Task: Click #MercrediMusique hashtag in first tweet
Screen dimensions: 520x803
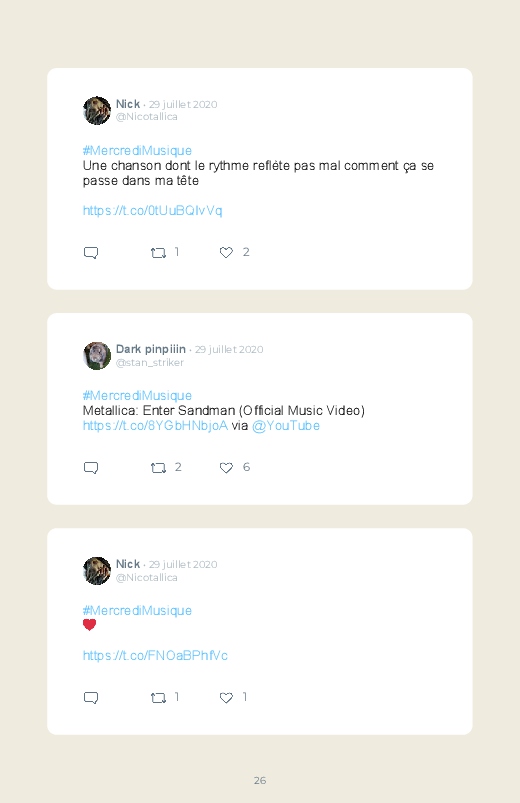Action: (x=137, y=151)
